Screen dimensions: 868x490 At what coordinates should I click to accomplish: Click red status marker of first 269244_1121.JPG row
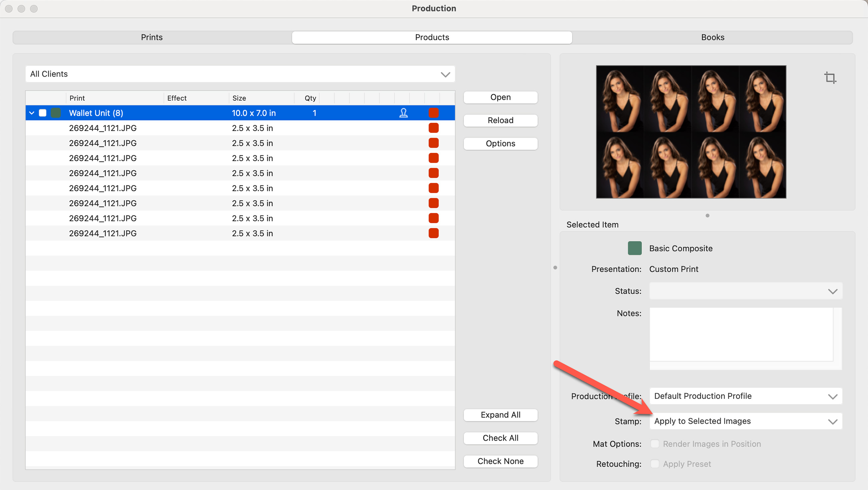pyautogui.click(x=433, y=128)
